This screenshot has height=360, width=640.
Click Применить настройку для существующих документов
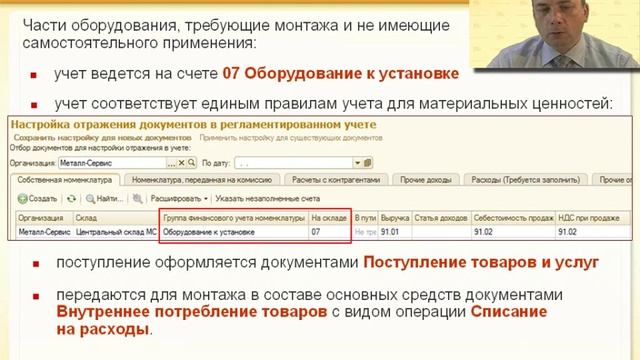coord(291,138)
